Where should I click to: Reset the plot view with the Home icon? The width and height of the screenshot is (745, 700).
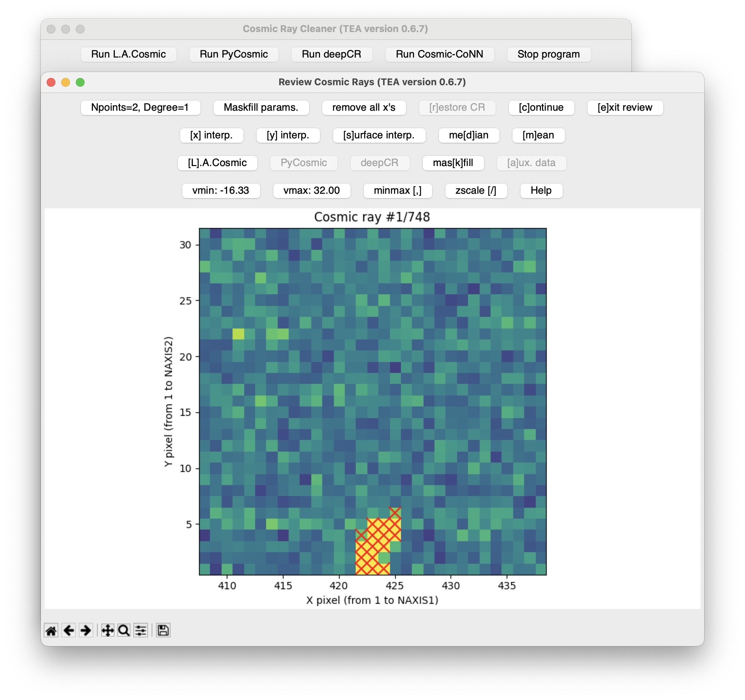pyautogui.click(x=51, y=630)
